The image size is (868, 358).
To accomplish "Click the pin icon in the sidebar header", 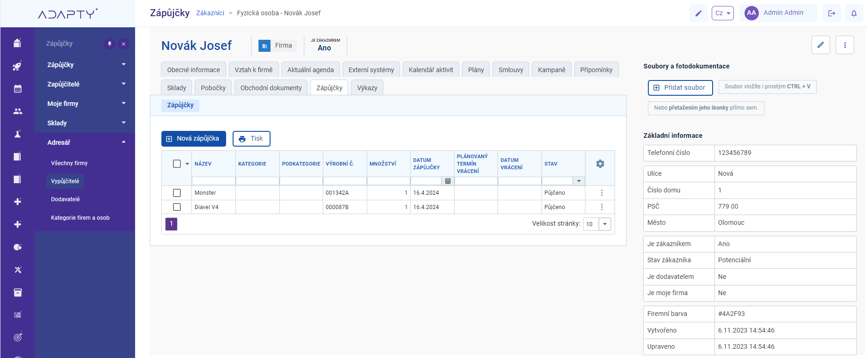I will 110,44.
